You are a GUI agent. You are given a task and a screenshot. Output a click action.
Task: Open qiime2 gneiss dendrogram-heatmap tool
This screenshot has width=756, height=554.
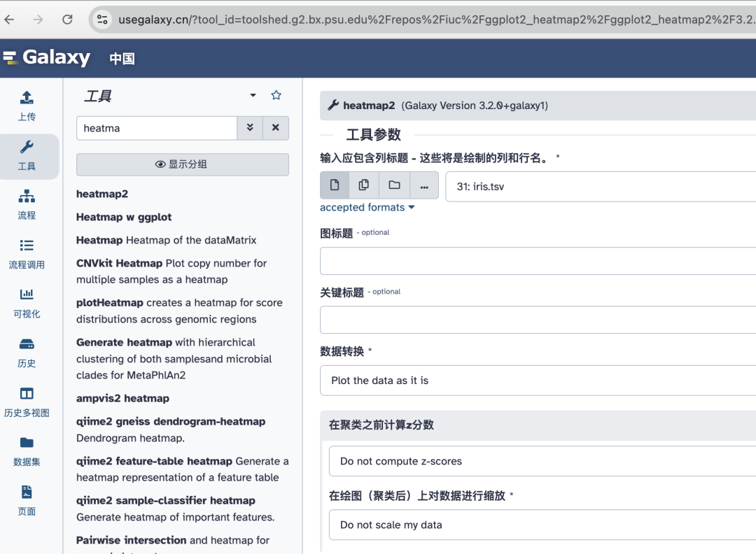point(171,429)
